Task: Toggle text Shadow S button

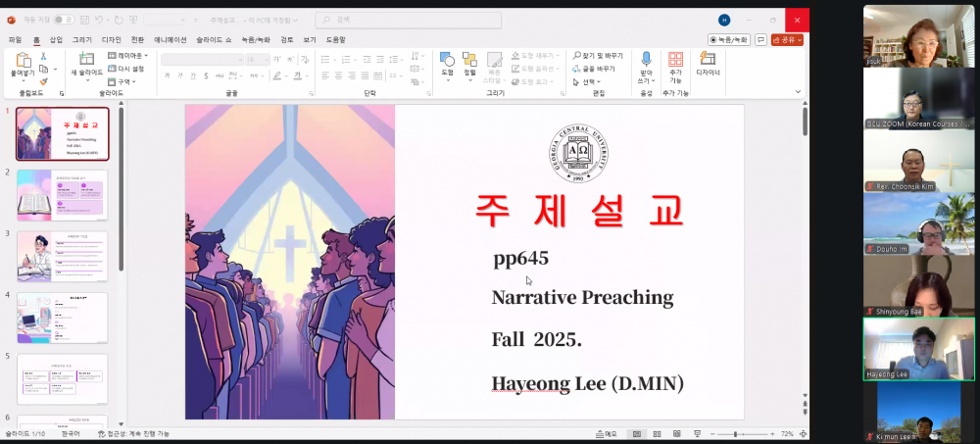Action: pyautogui.click(x=206, y=75)
